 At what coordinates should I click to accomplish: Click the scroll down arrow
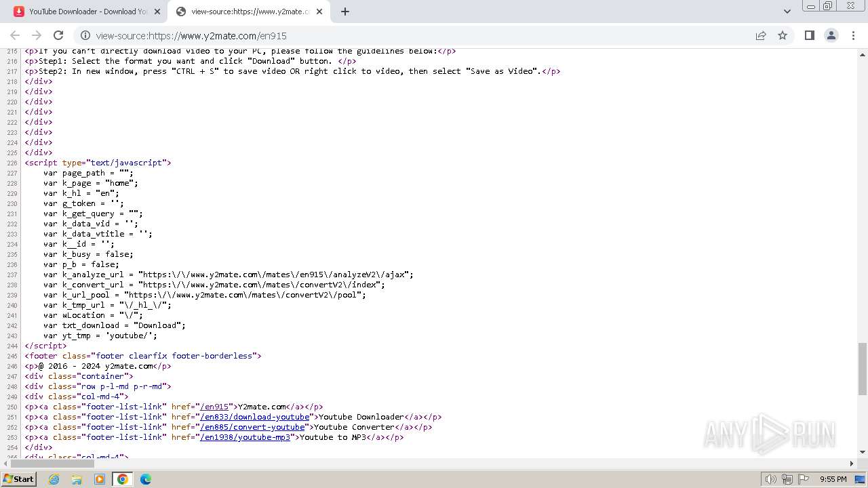[863, 451]
